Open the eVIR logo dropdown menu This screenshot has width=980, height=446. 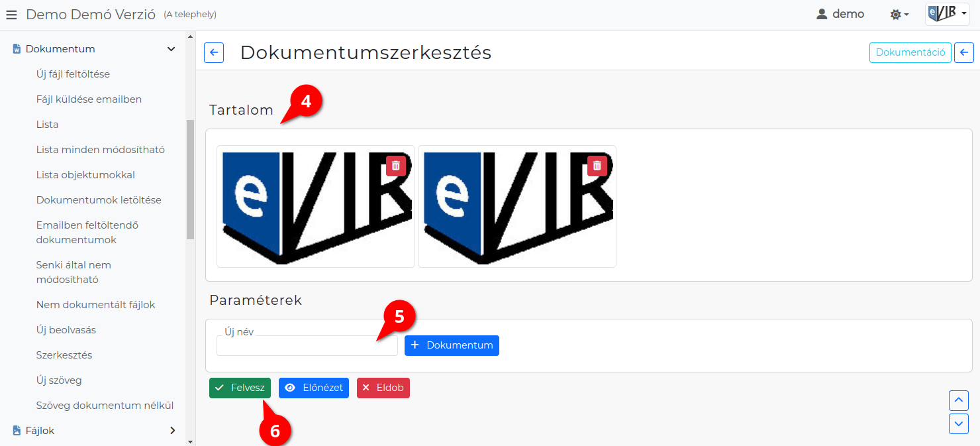pos(948,14)
